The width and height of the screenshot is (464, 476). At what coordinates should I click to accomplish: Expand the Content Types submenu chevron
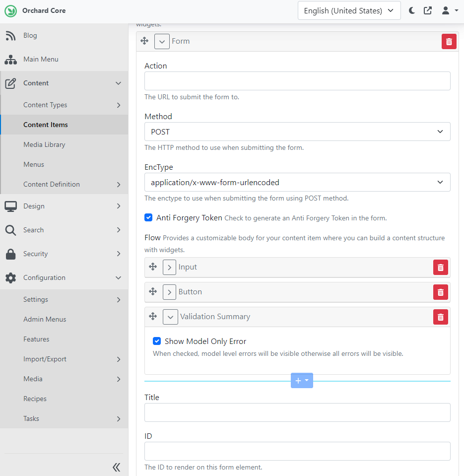coord(119,105)
